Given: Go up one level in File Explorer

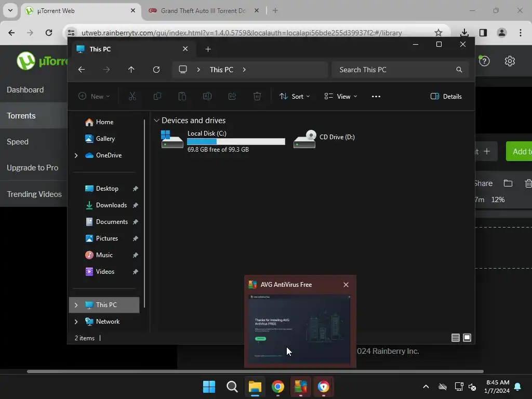Looking at the screenshot, I should pyautogui.click(x=131, y=70).
